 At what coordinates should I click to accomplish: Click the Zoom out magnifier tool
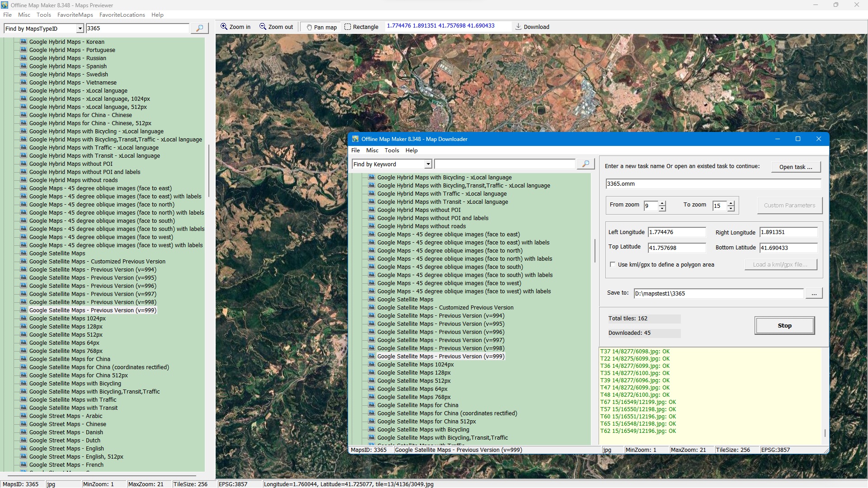click(276, 27)
